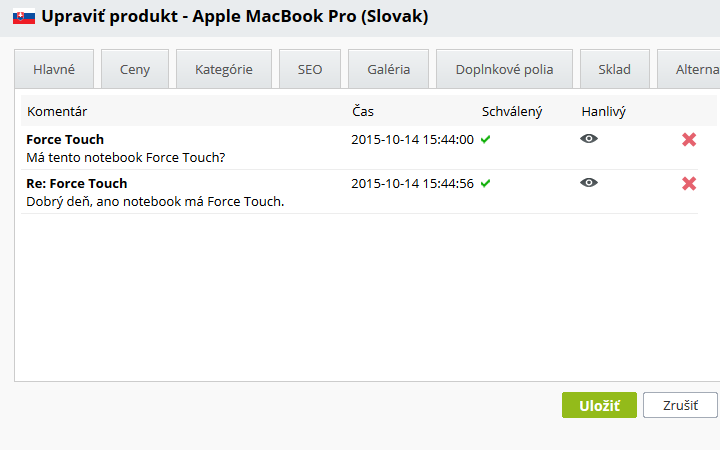Delete the Force Touch comment
720x450 pixels.
tap(689, 140)
